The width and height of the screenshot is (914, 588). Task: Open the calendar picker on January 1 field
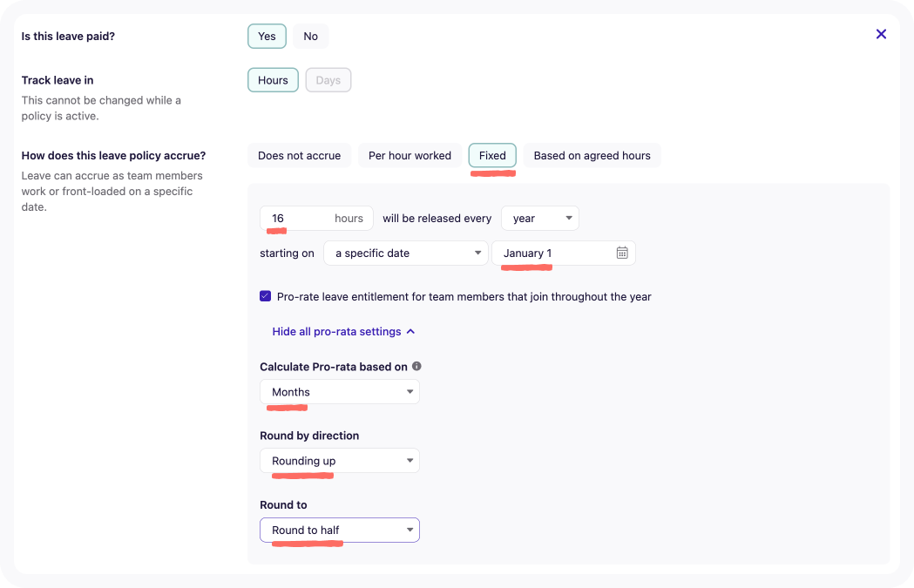[622, 253]
